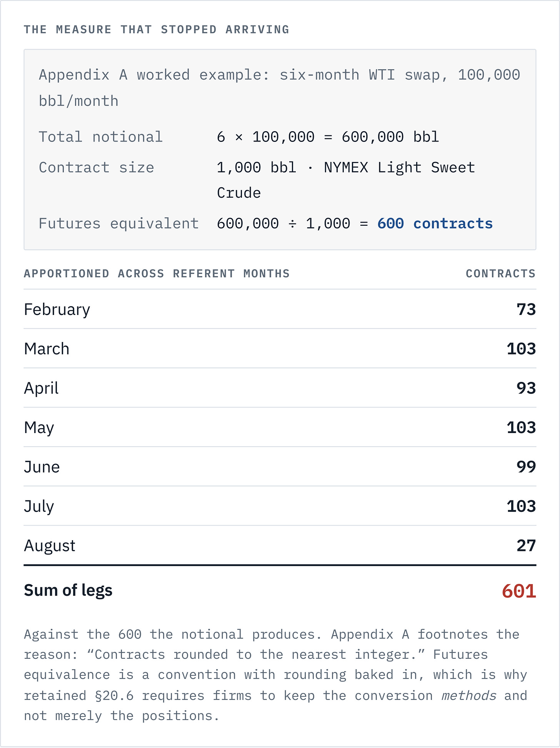Viewport: 560px width, 748px height.
Task: Click the May row
Action: tap(280, 427)
